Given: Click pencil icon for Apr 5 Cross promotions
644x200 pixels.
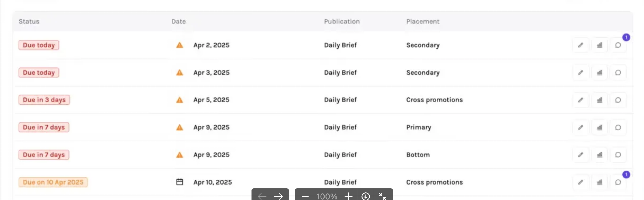Looking at the screenshot, I should click(x=581, y=100).
